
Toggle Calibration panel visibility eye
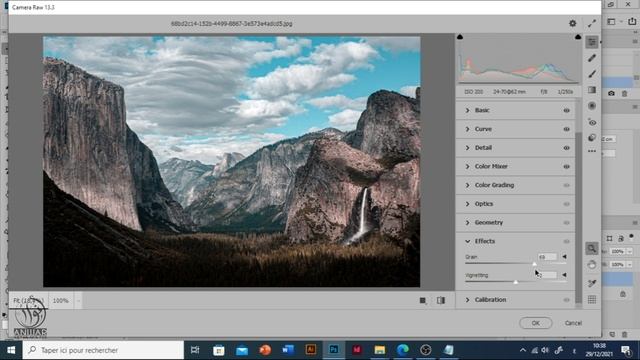(567, 300)
